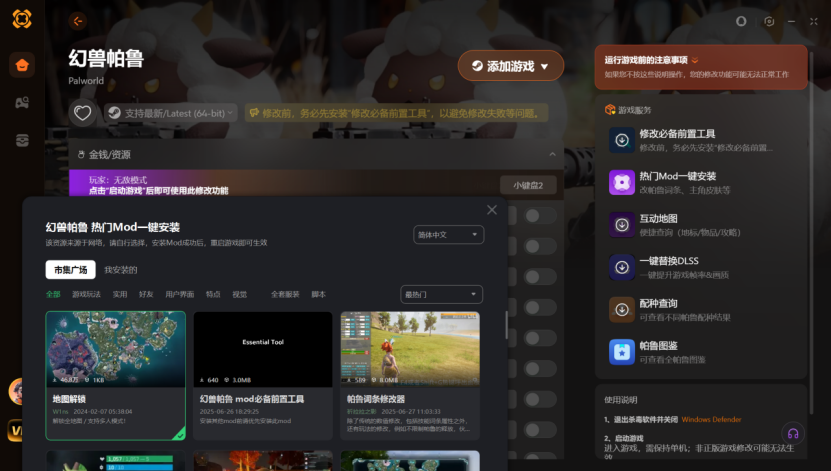Filter mods by 全部
This screenshot has height=471, width=831.
(53, 294)
